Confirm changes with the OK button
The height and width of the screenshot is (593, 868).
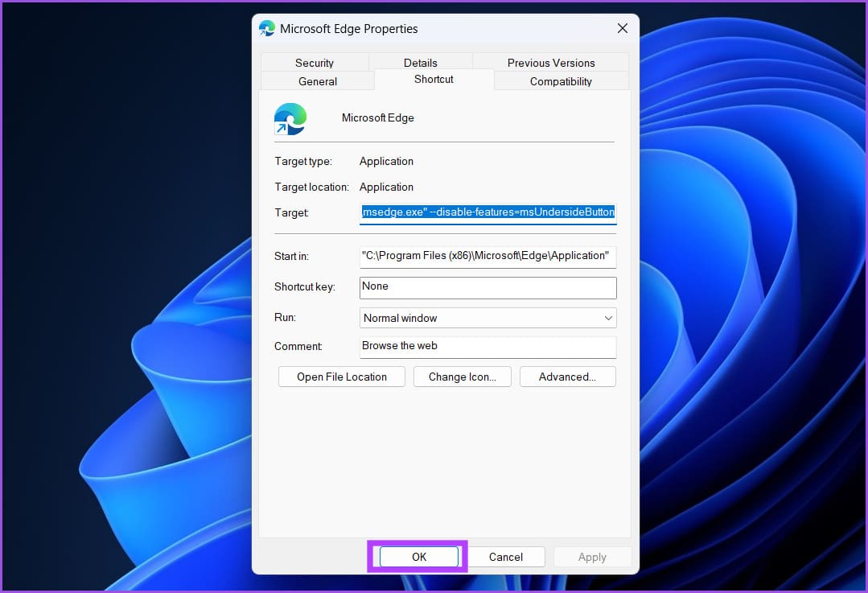pos(419,557)
